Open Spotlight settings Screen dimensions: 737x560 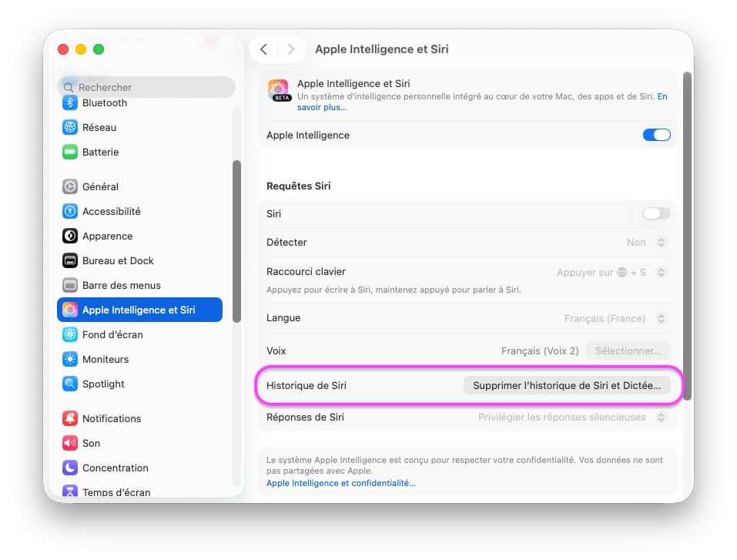coord(101,384)
